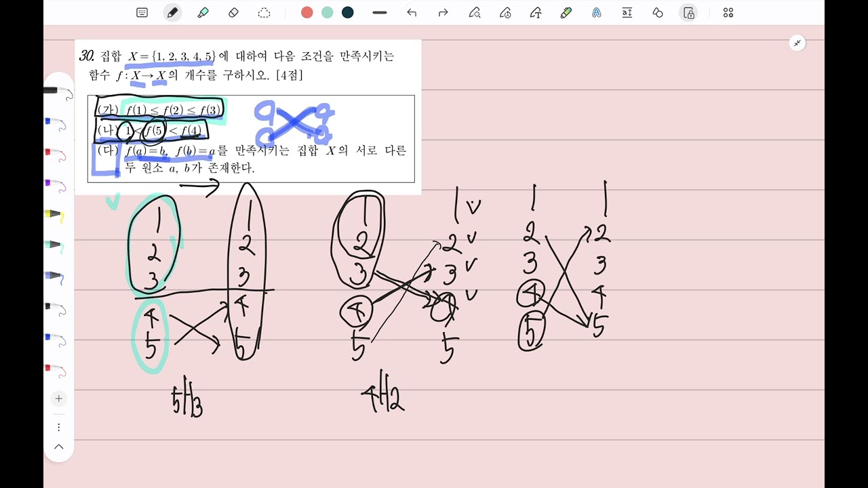Undo the last stroke
The image size is (868, 488).
(x=412, y=12)
